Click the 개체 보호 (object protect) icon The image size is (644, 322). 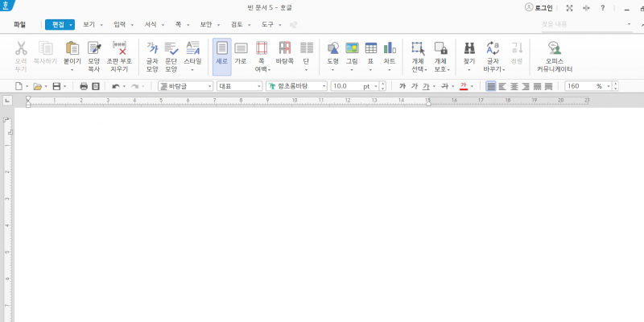click(440, 48)
